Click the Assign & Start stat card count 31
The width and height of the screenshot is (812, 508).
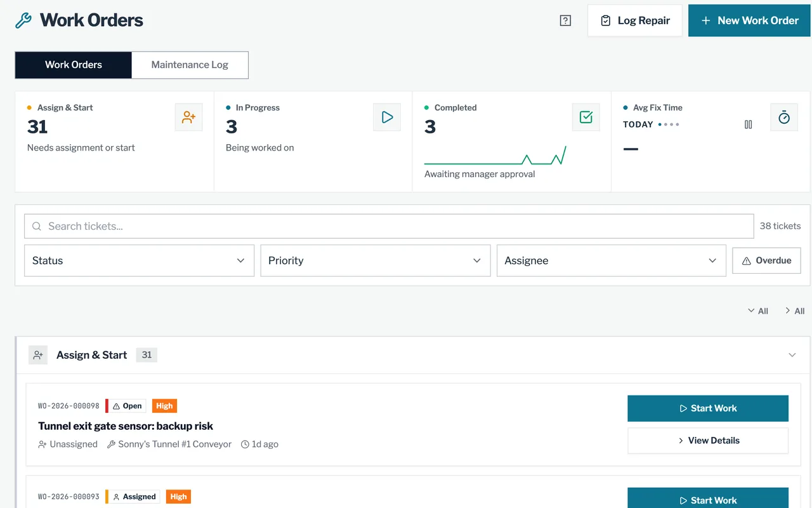tap(37, 127)
